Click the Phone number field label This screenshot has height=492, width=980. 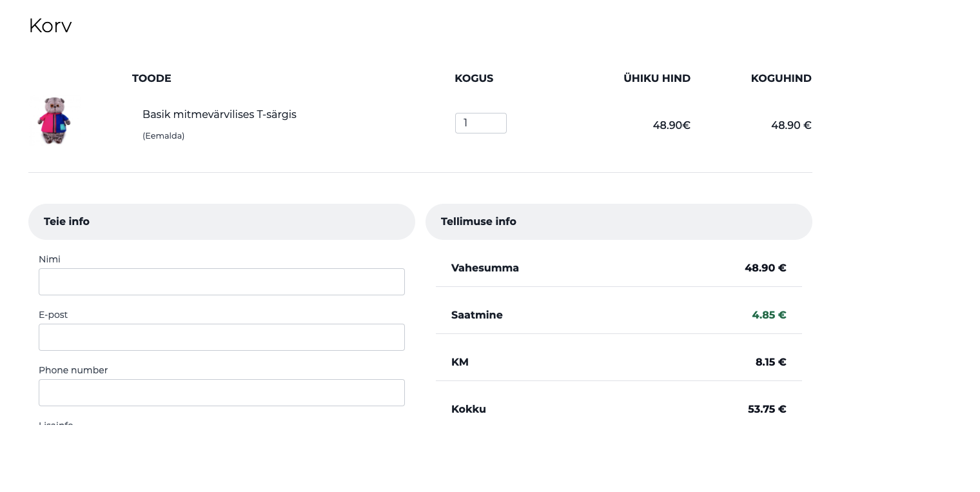click(x=73, y=370)
